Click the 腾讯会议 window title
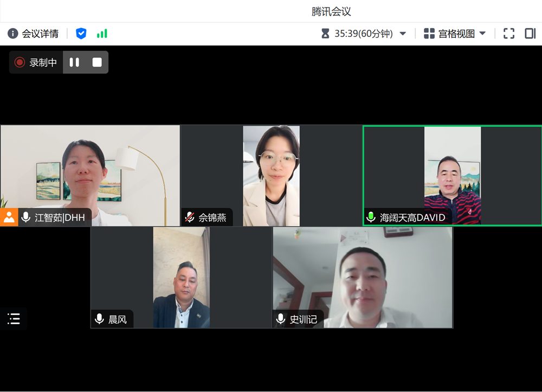 331,11
